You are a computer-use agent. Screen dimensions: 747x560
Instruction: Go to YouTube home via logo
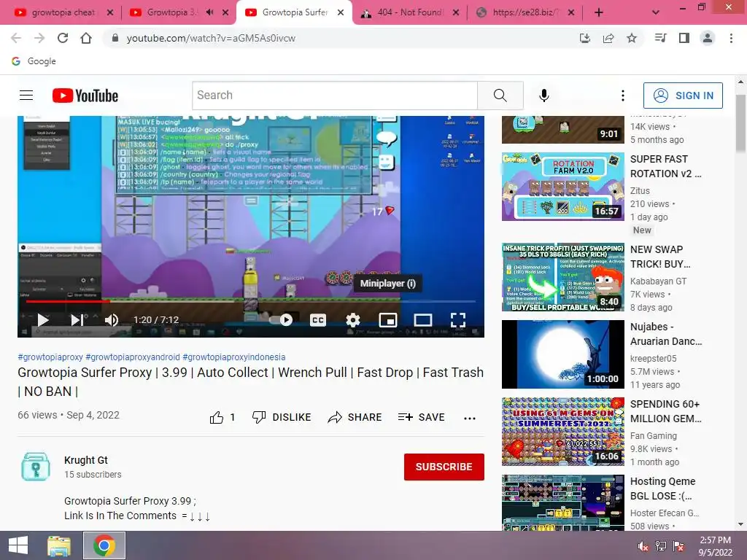coord(85,96)
